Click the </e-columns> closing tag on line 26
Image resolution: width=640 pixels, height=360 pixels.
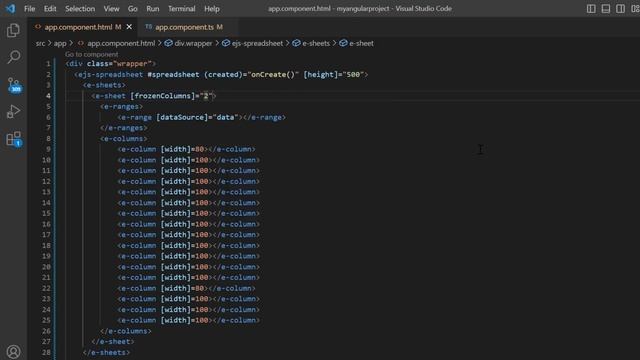pyautogui.click(x=126, y=331)
